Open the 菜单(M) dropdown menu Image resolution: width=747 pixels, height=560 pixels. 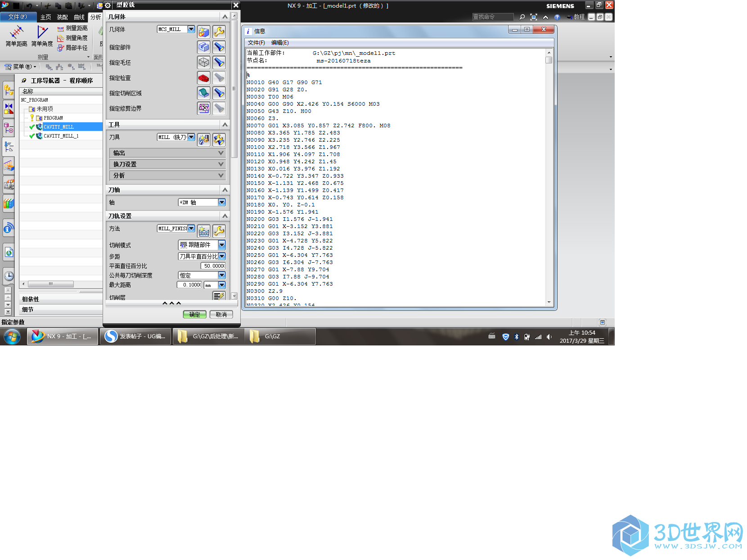(20, 67)
